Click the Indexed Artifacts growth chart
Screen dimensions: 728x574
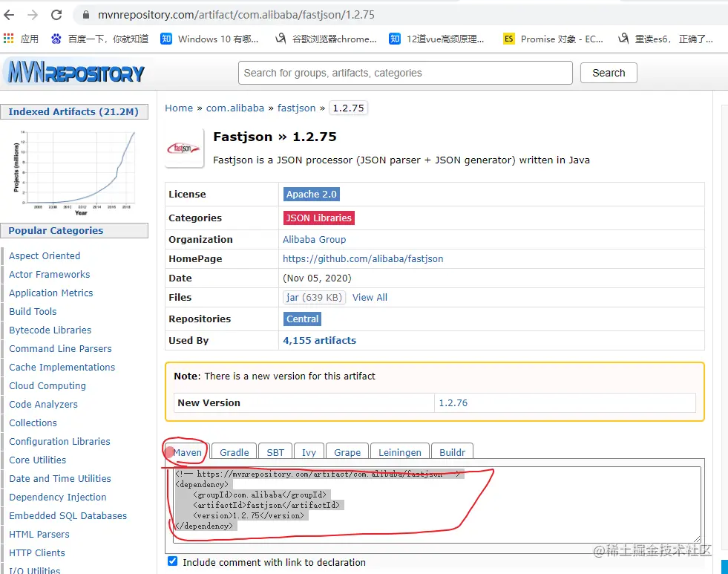(x=74, y=172)
